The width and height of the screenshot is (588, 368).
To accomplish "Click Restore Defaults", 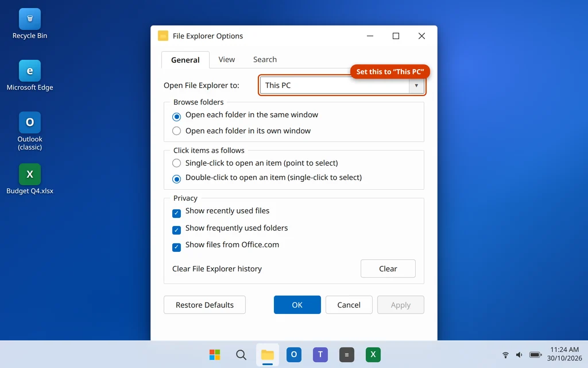I will click(x=204, y=305).
